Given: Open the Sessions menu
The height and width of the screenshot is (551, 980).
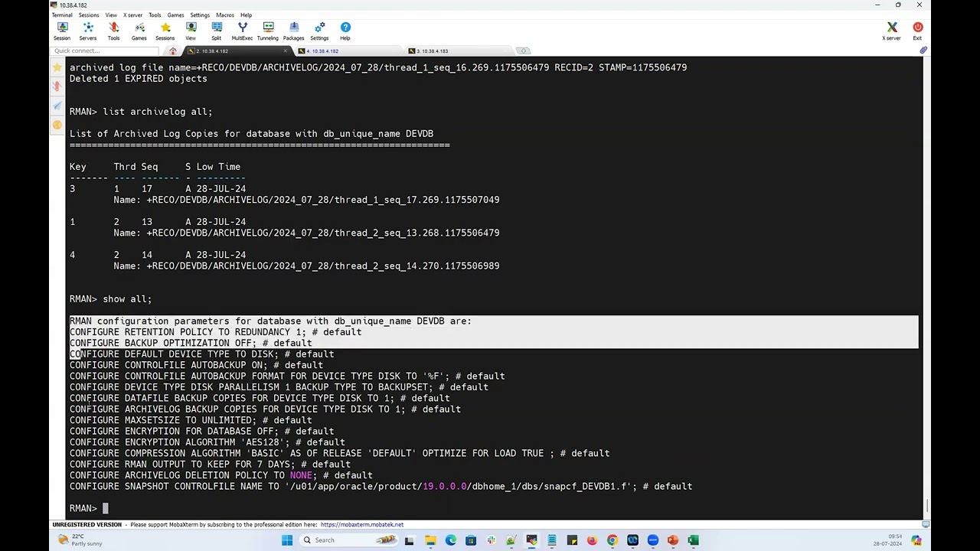Looking at the screenshot, I should (89, 15).
